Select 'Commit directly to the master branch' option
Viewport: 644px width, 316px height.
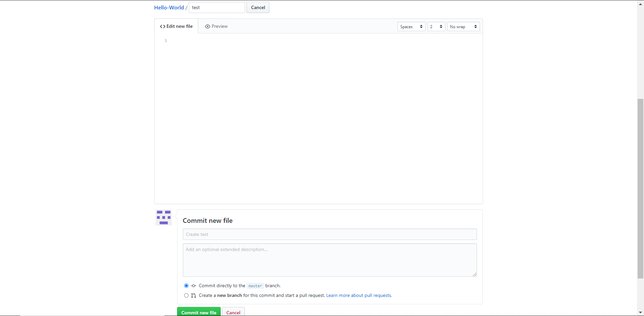[x=186, y=286]
